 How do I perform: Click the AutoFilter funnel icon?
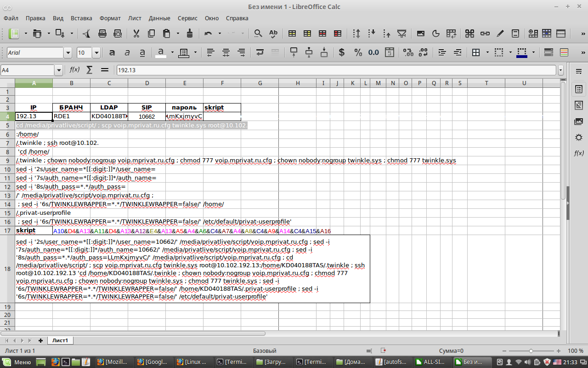coord(401,34)
